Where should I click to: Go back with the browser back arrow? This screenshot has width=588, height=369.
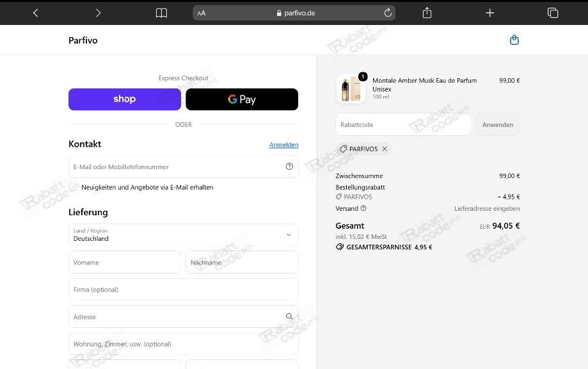tap(36, 13)
